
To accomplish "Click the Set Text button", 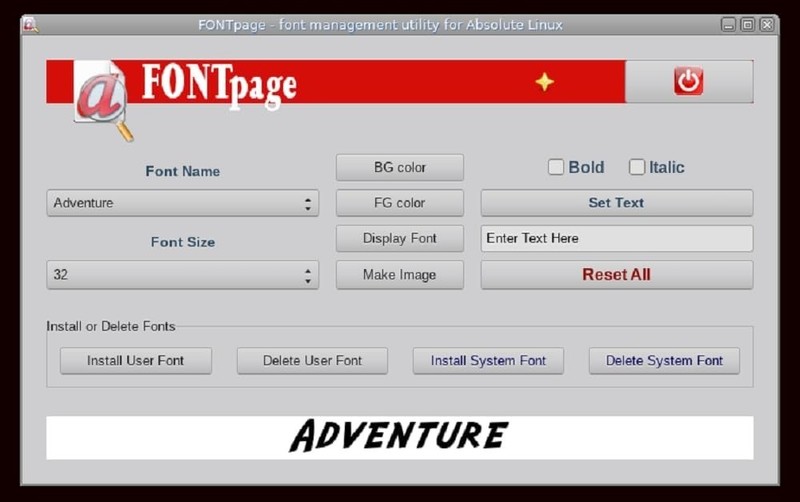I will point(616,203).
